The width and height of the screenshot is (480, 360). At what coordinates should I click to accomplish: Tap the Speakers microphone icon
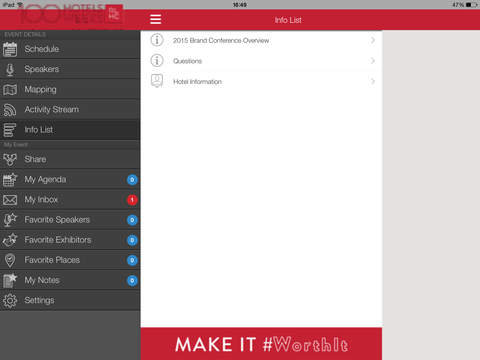(10, 70)
